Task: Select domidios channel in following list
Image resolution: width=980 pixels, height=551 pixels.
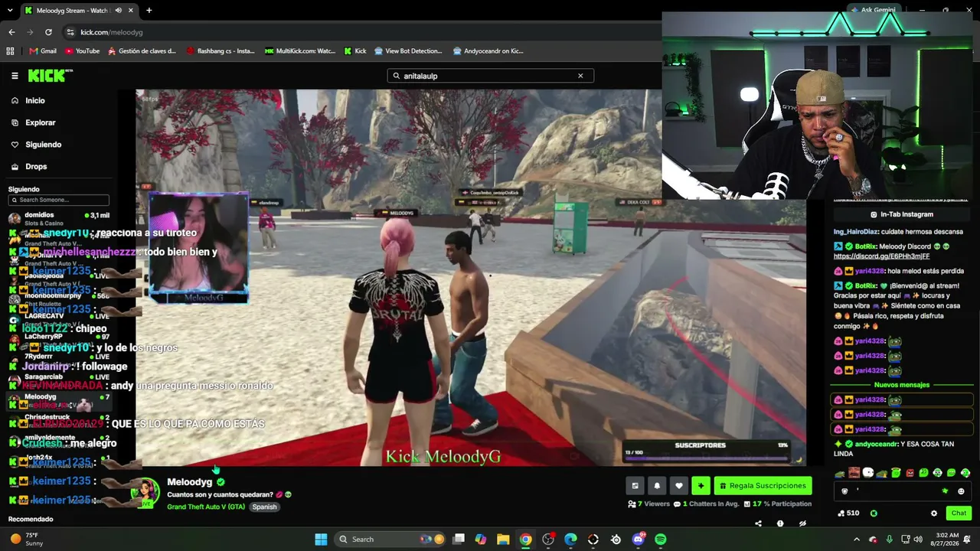Action: coord(57,218)
